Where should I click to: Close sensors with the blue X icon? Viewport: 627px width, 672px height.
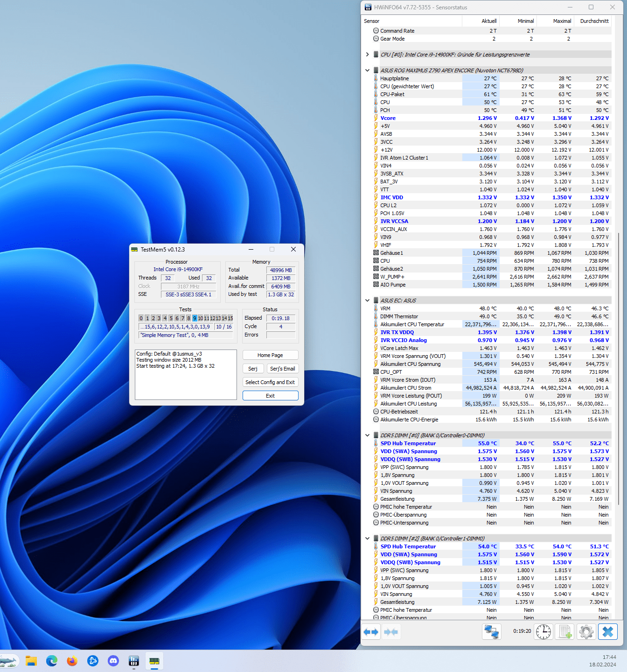[608, 632]
